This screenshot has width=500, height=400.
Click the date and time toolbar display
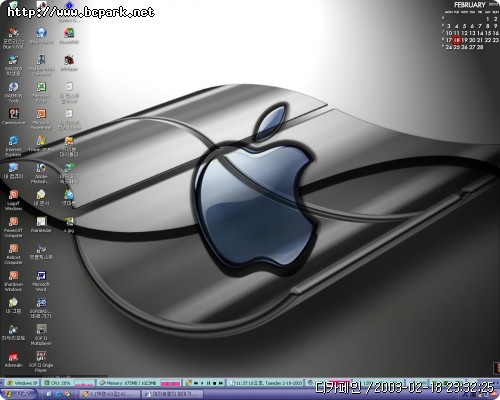point(266,383)
